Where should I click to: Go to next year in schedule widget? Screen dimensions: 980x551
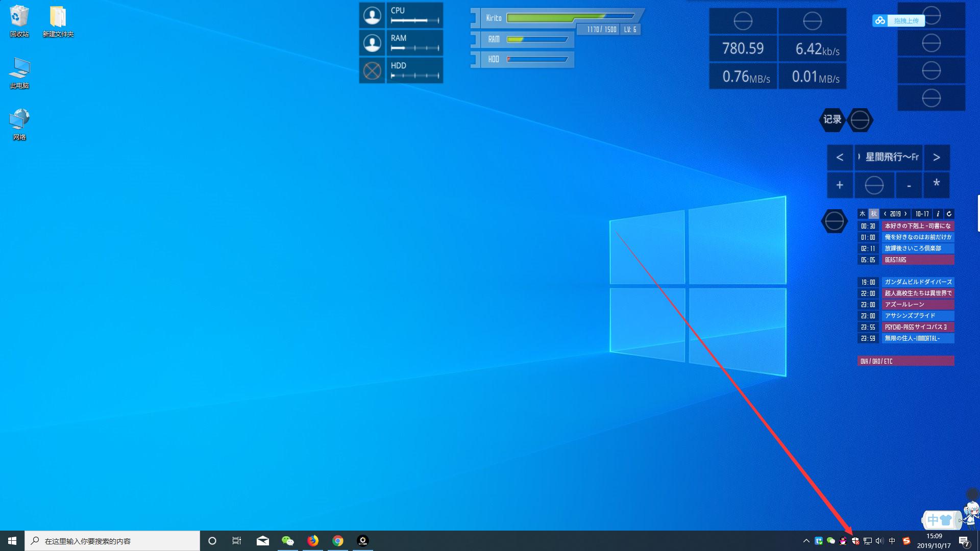point(905,214)
